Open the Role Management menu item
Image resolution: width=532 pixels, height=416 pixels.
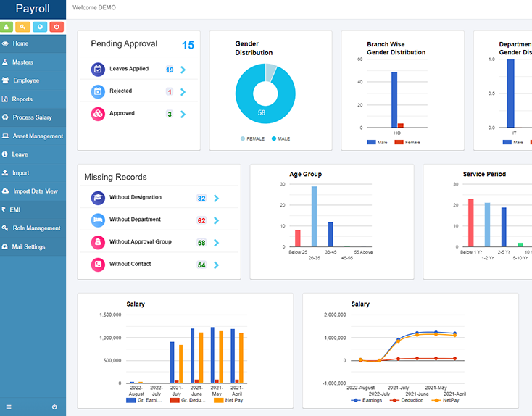pos(33,228)
